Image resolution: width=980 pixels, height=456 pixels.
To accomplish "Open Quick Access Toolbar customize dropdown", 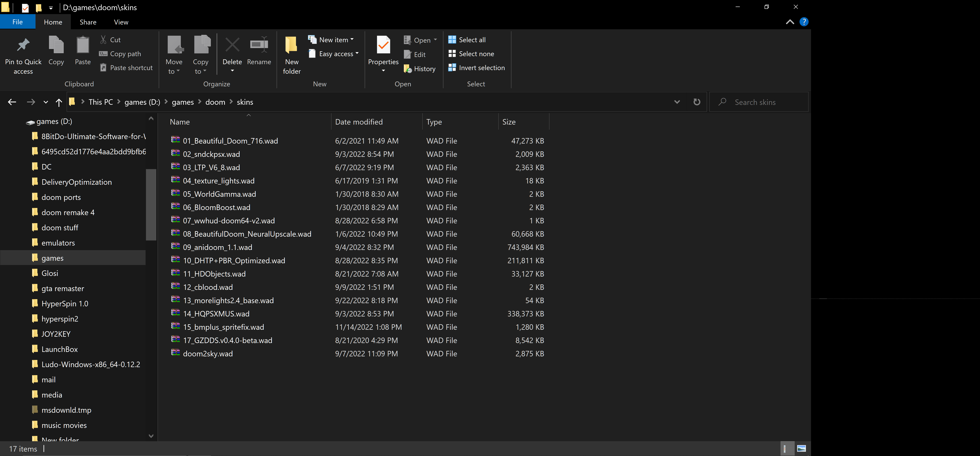I will pyautogui.click(x=51, y=8).
